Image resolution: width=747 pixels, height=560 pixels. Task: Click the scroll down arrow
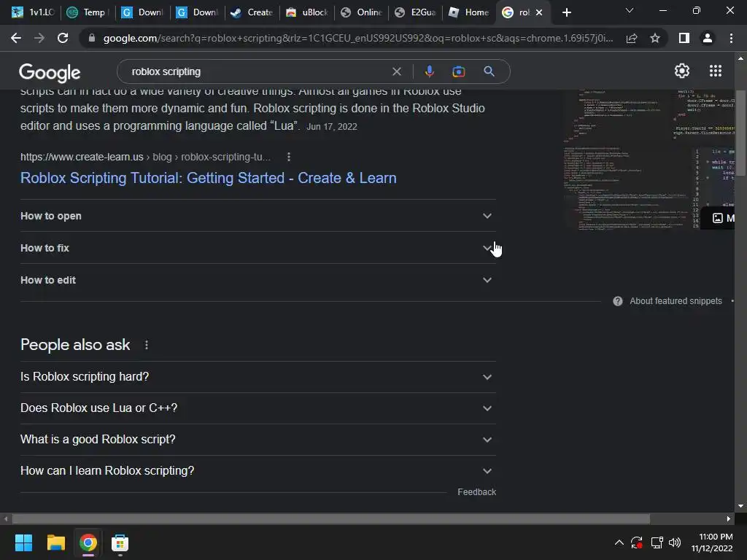click(740, 506)
